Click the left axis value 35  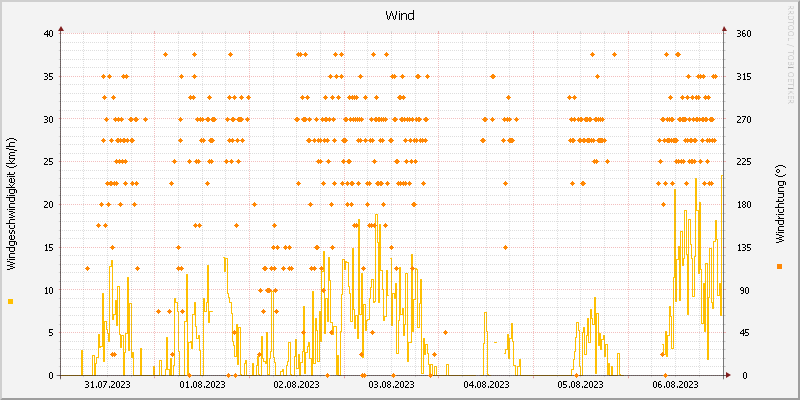click(48, 77)
